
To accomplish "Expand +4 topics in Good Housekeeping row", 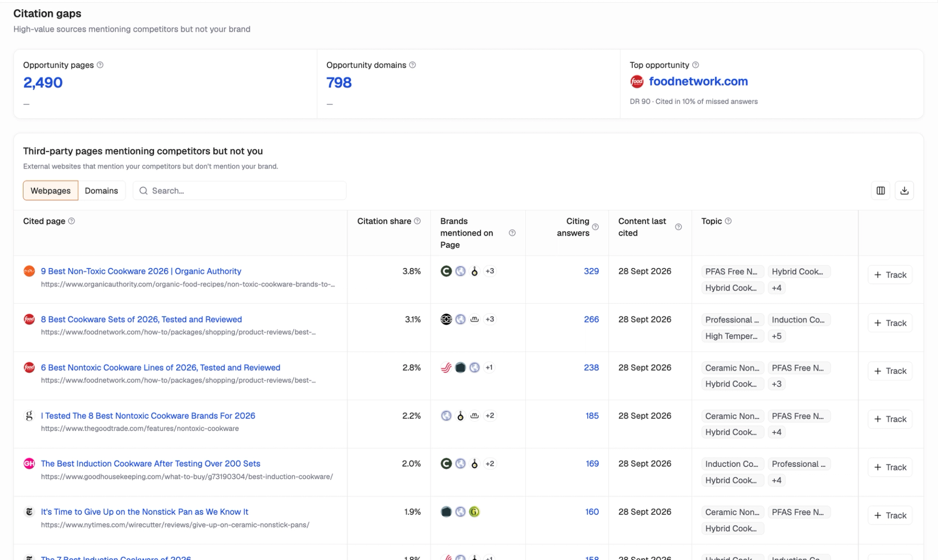I will pos(776,480).
